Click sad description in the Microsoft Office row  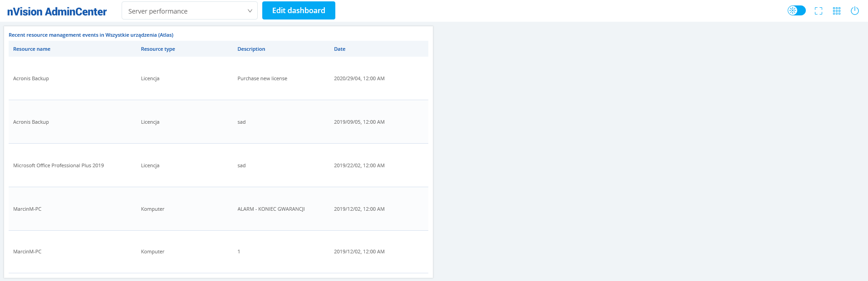[241, 165]
